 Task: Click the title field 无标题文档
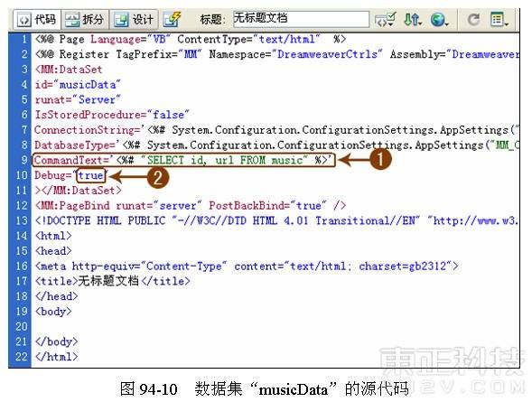tap(301, 18)
